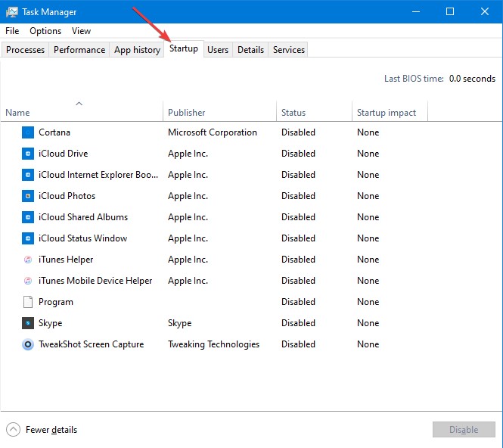Open the View menu
Image resolution: width=503 pixels, height=448 pixels.
[x=81, y=31]
